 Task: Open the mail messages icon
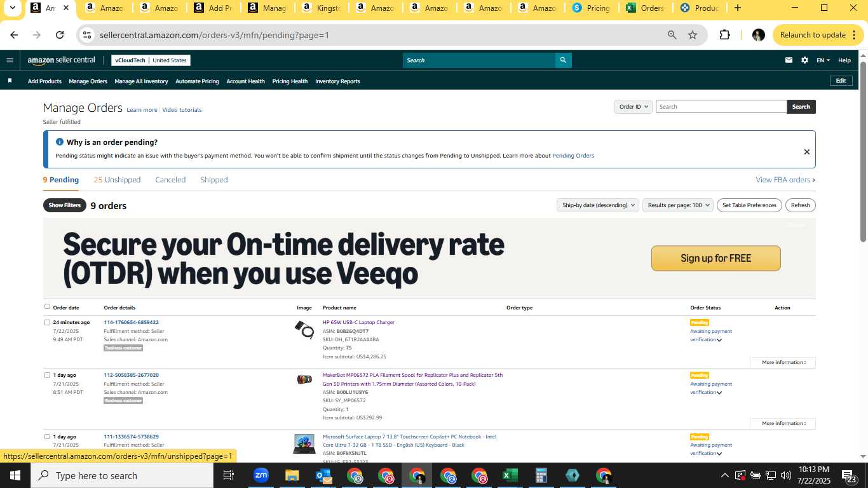(x=789, y=60)
